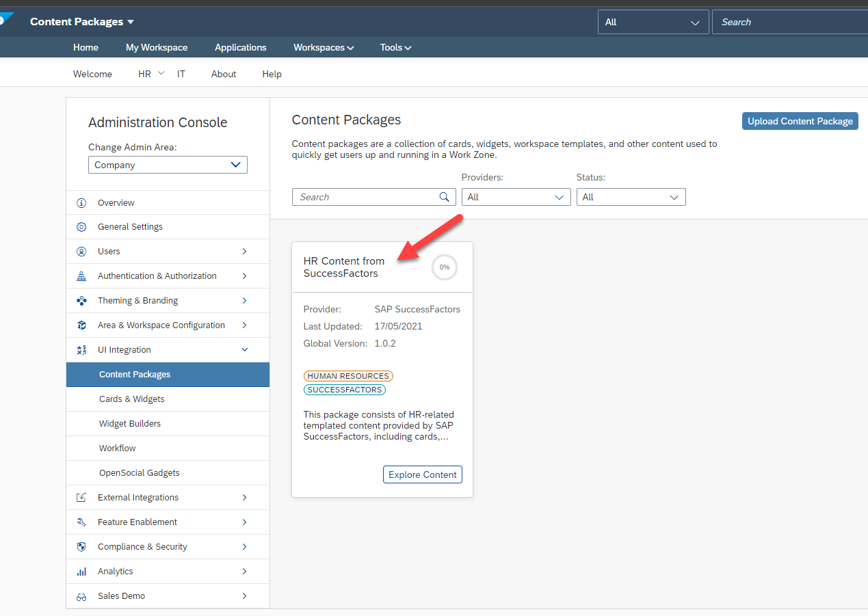Collapse the UI Integration section chevron

(x=244, y=350)
